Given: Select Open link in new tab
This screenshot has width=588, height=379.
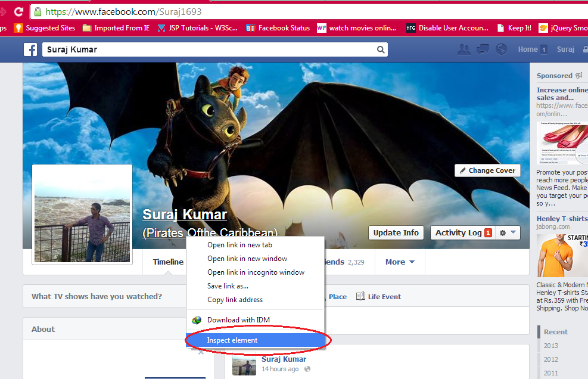Looking at the screenshot, I should [256, 245].
